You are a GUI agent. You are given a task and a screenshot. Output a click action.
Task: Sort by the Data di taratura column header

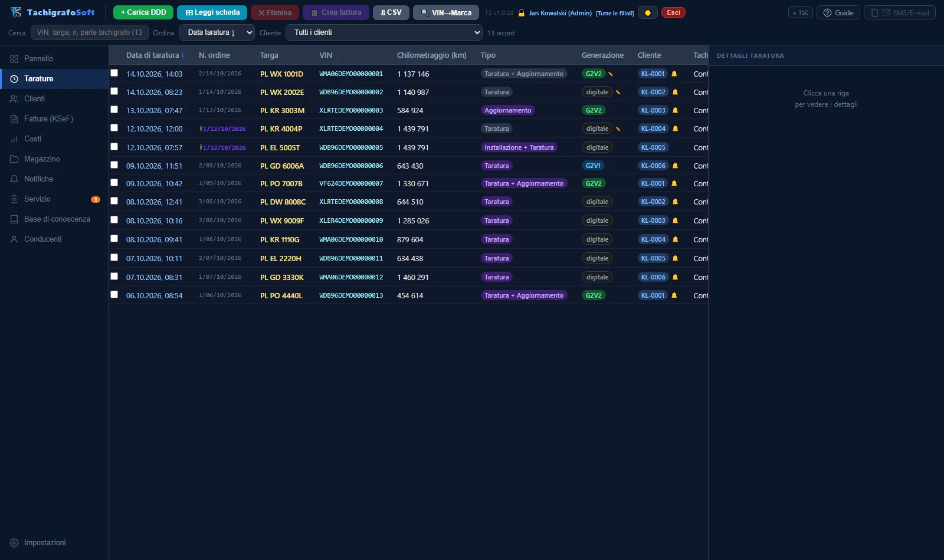click(155, 55)
